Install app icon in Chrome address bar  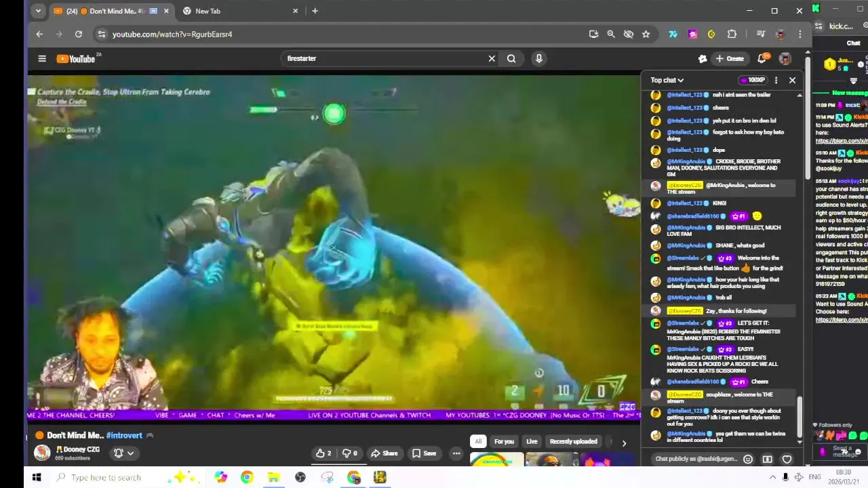[594, 34]
